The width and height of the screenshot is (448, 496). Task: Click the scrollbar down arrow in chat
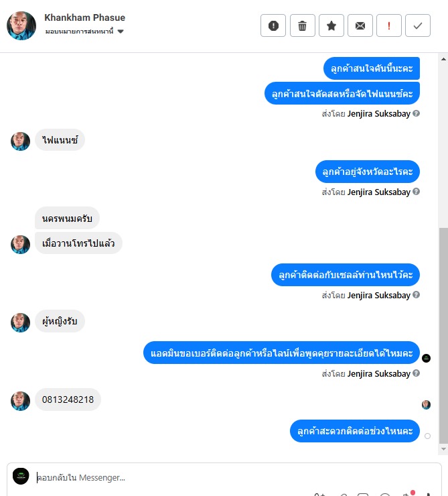click(x=443, y=449)
